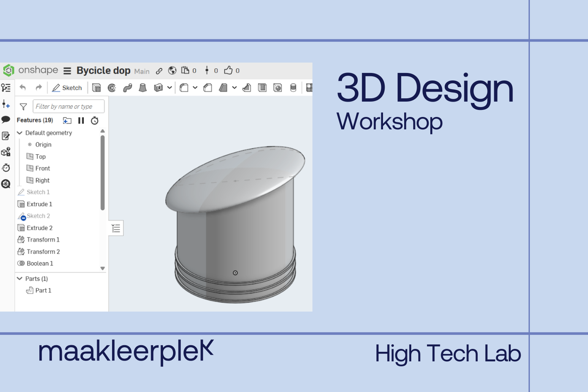Collapse the Parts (1) section

[20, 279]
